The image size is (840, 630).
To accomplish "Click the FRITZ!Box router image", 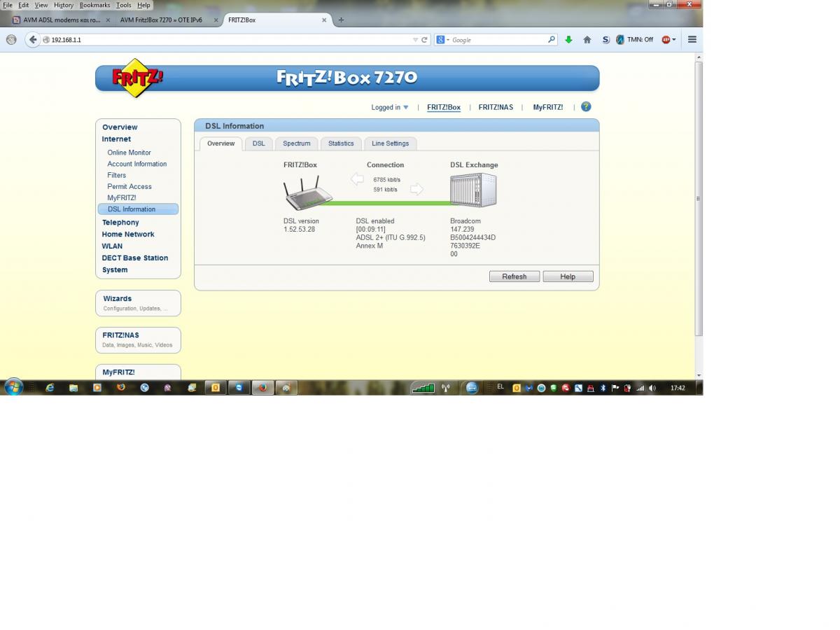I will coord(307,193).
